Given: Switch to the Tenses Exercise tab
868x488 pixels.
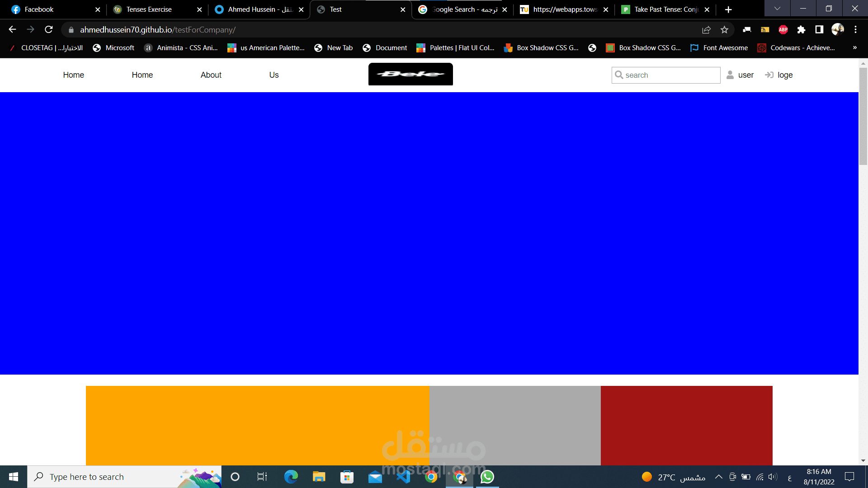Looking at the screenshot, I should (x=149, y=9).
